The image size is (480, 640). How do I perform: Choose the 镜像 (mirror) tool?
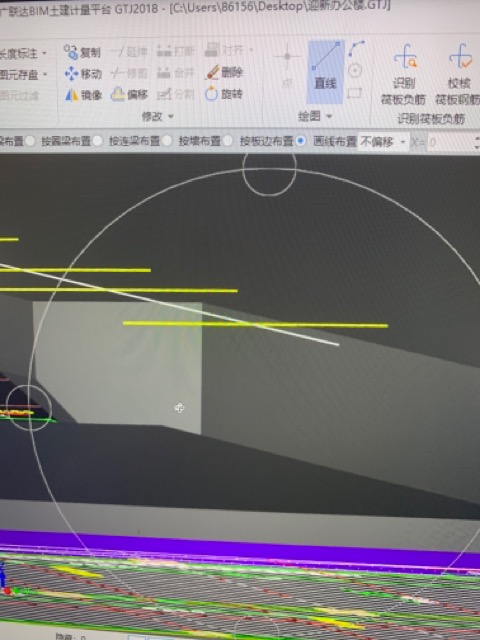[83, 95]
